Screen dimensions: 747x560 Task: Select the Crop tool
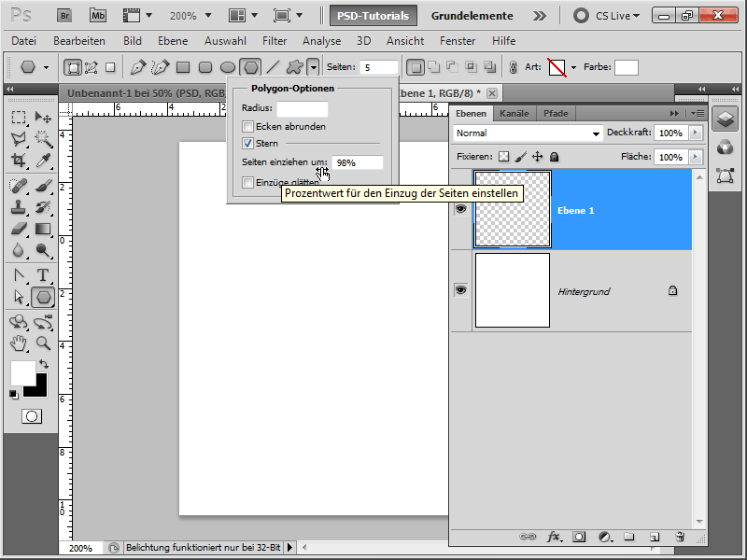click(19, 161)
